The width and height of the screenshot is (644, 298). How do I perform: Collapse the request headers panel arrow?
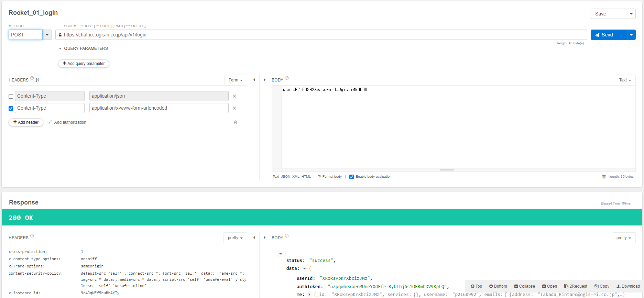tap(254, 80)
